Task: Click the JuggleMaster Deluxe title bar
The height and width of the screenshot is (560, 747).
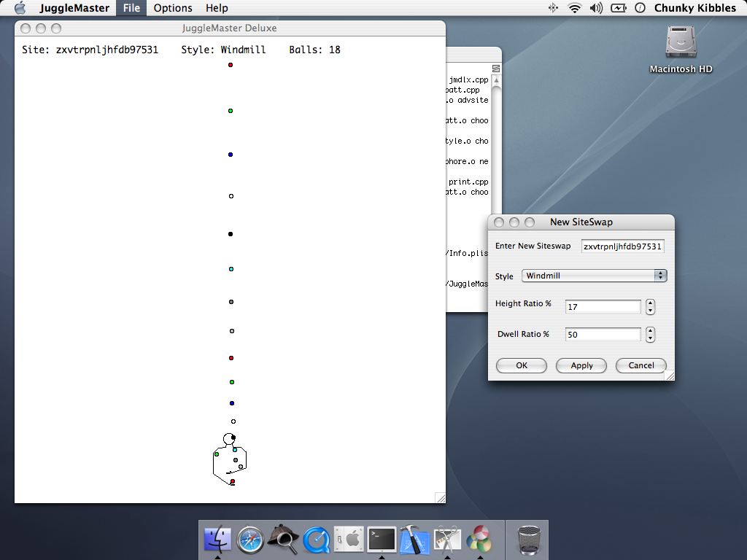Action: (230, 28)
